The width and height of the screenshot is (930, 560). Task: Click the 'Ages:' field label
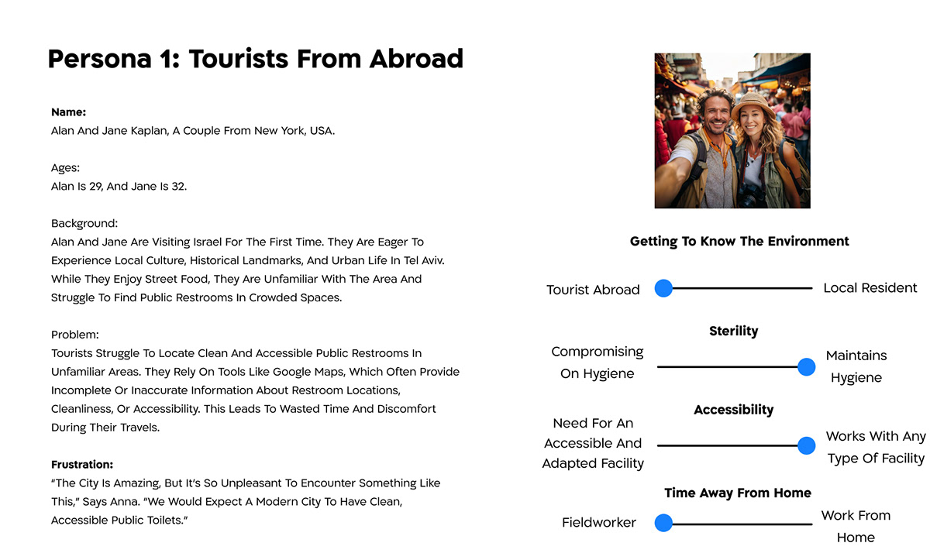[x=66, y=168]
